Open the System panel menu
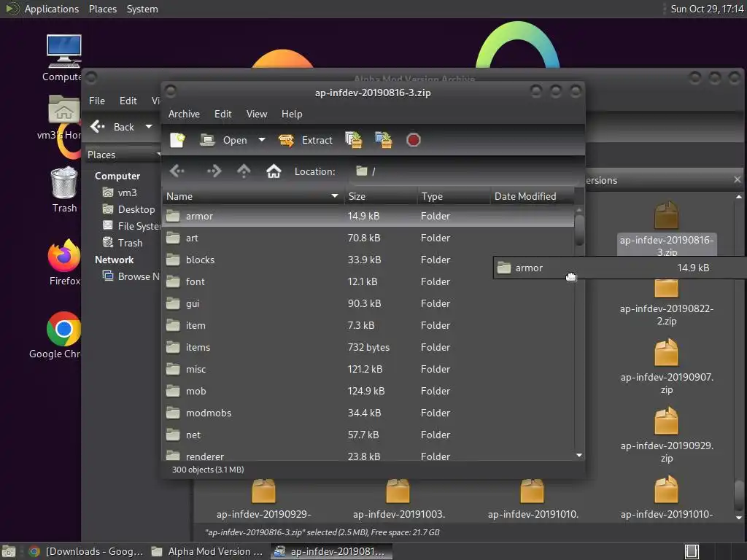Viewport: 747px width, 560px height. tap(142, 9)
